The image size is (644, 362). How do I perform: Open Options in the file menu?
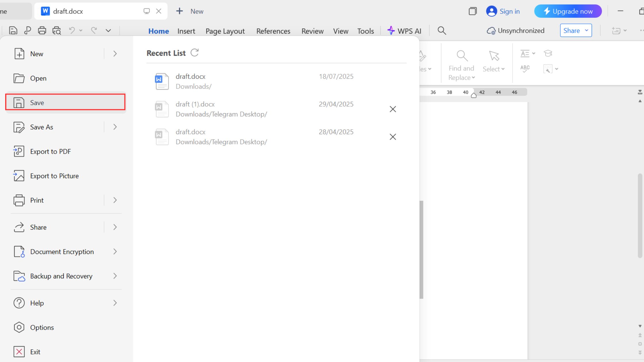coord(66,328)
